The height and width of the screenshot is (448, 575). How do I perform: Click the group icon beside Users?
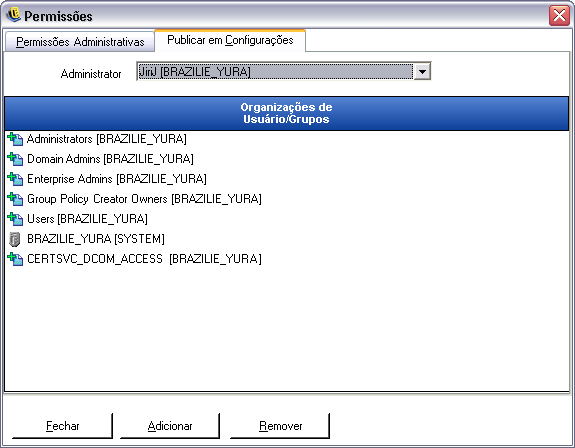point(15,219)
